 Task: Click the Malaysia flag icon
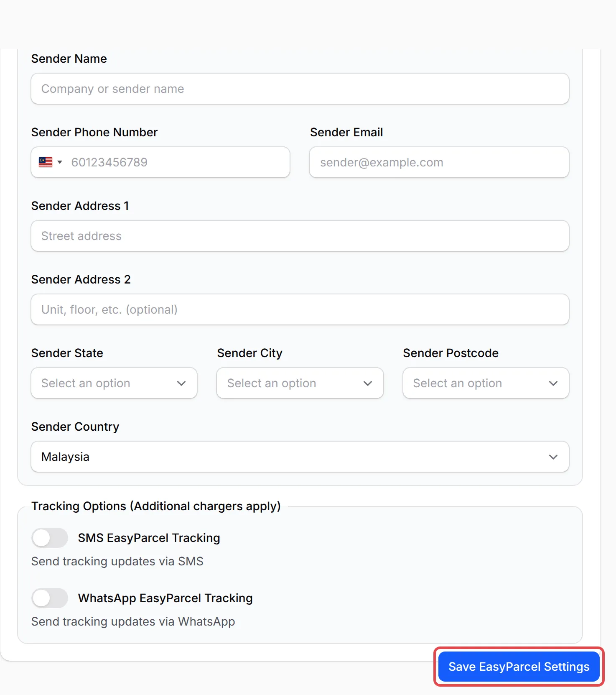pos(46,162)
